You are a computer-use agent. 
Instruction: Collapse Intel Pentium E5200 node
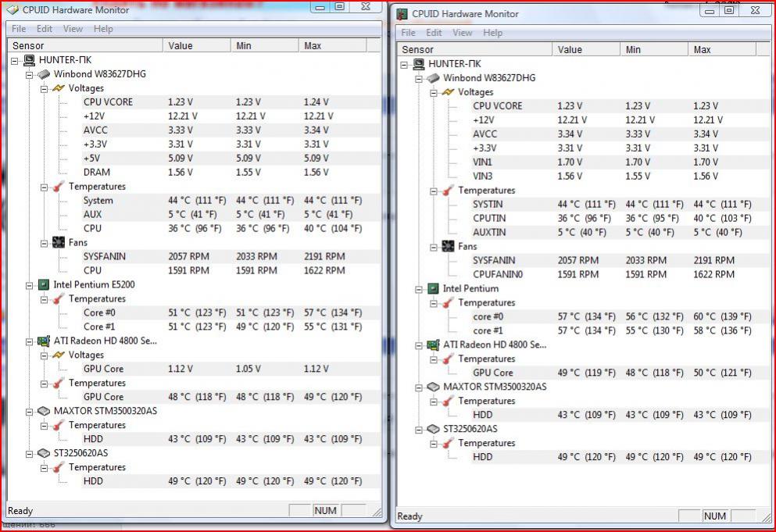coord(29,286)
